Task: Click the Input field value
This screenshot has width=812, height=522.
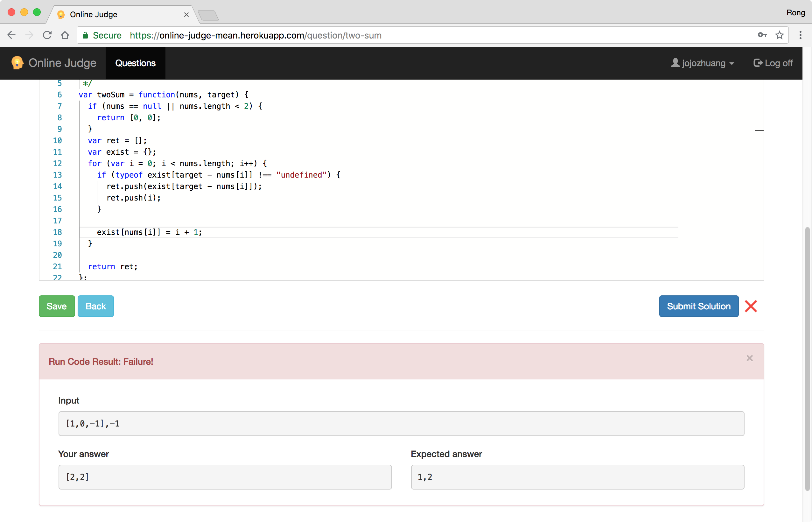Action: (401, 423)
